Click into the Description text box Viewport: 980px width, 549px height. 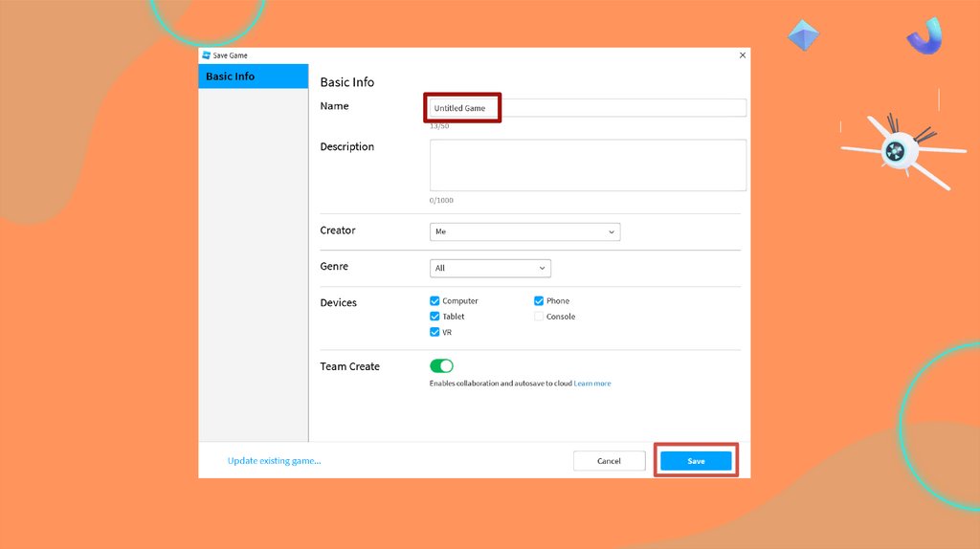tap(588, 165)
